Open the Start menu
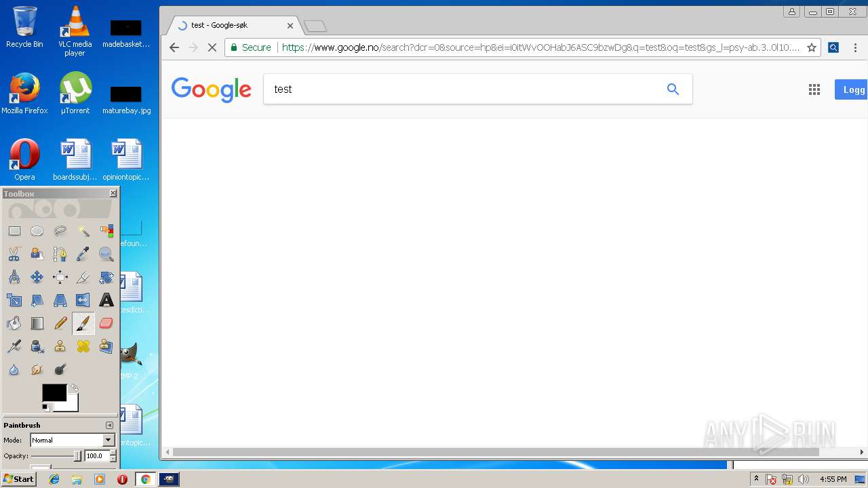 click(x=19, y=479)
